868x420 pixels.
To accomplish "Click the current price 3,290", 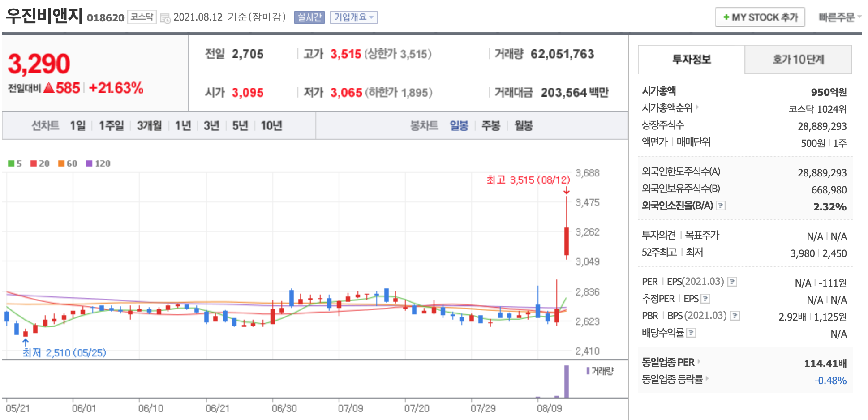I will pyautogui.click(x=39, y=64).
